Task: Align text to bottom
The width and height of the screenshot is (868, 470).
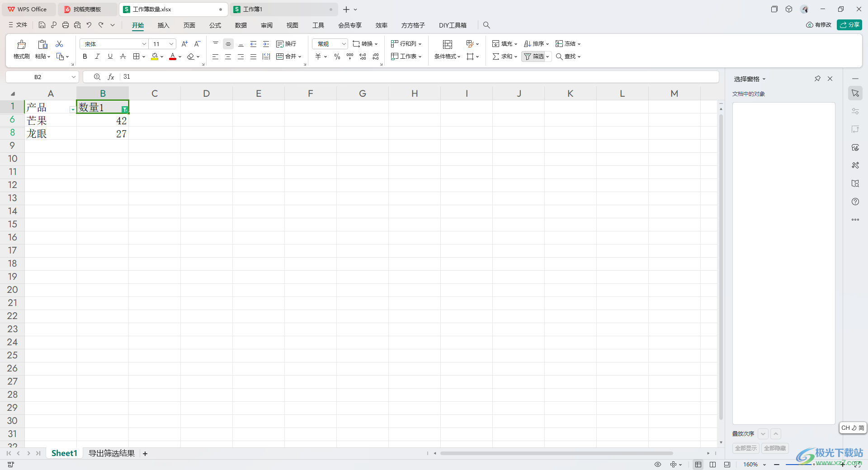Action: pyautogui.click(x=241, y=44)
